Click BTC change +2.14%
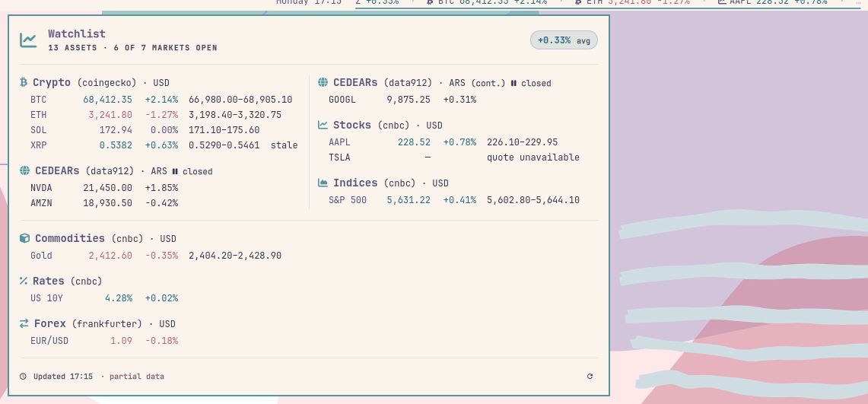 pos(161,100)
